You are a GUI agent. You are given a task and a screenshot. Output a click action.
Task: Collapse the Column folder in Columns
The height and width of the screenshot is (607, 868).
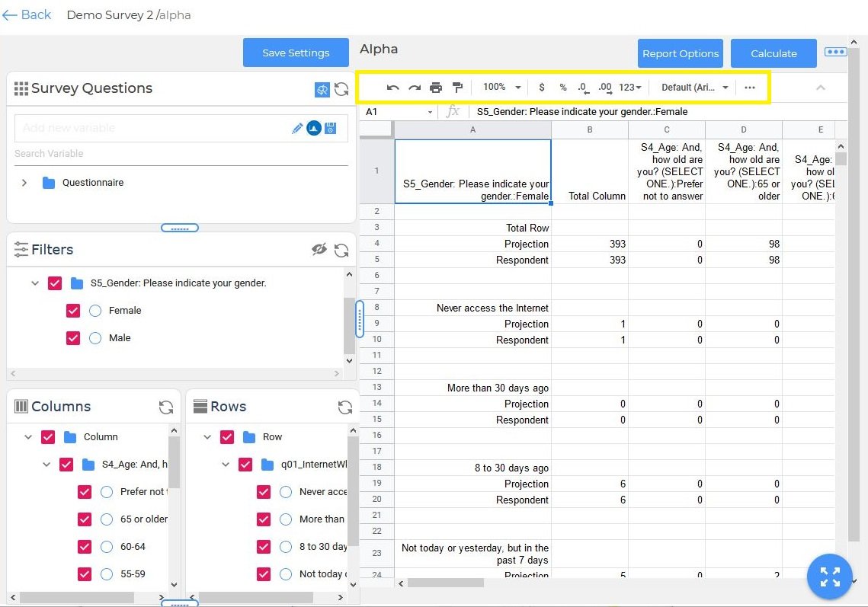(28, 437)
